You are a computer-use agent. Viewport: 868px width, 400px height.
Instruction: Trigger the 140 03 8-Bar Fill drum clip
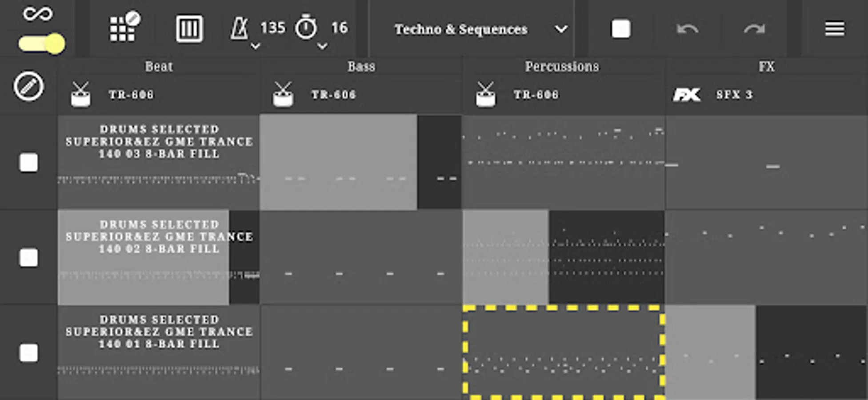pos(159,162)
